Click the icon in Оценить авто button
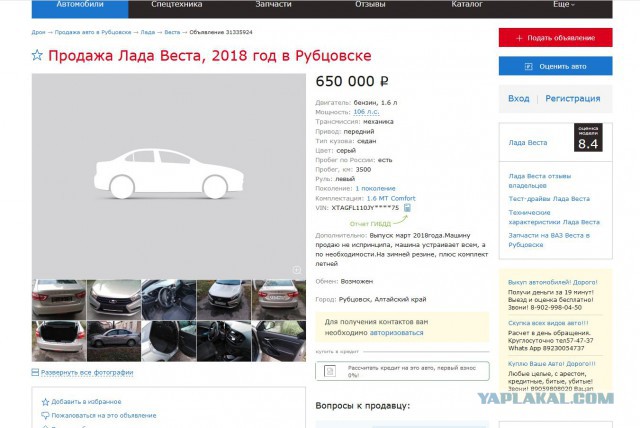640x428 pixels. (x=529, y=66)
